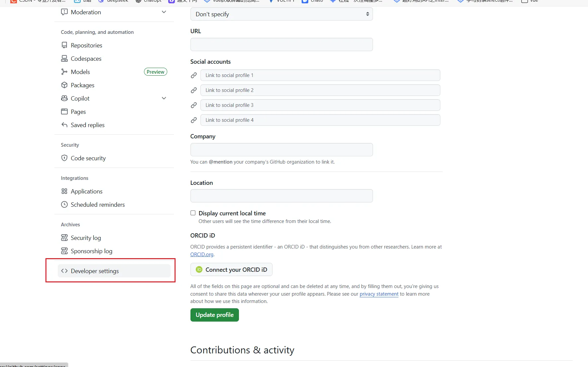588x367 pixels.
Task: Expand the Moderation section chevron
Action: pyautogui.click(x=164, y=12)
